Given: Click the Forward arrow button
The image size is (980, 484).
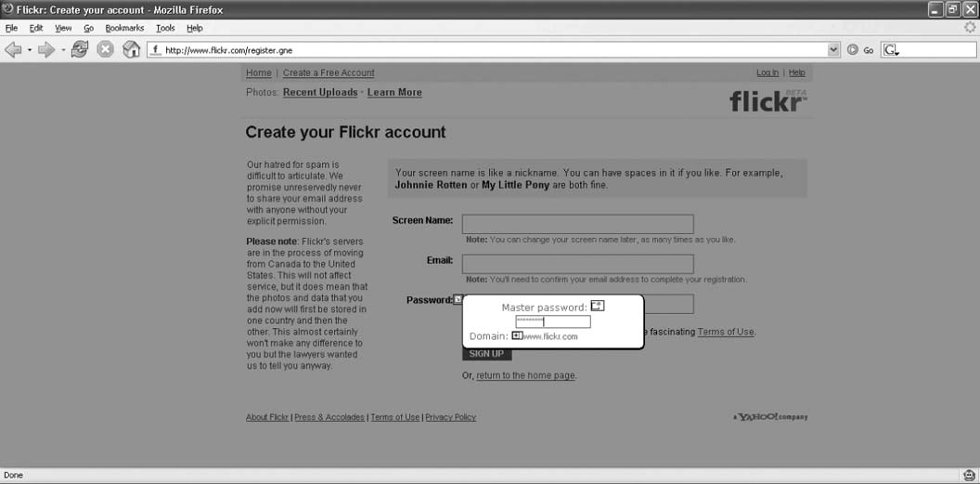Looking at the screenshot, I should (x=47, y=50).
